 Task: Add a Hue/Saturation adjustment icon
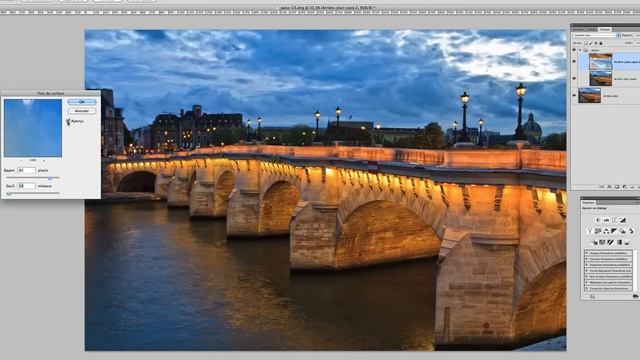pyautogui.click(x=598, y=231)
